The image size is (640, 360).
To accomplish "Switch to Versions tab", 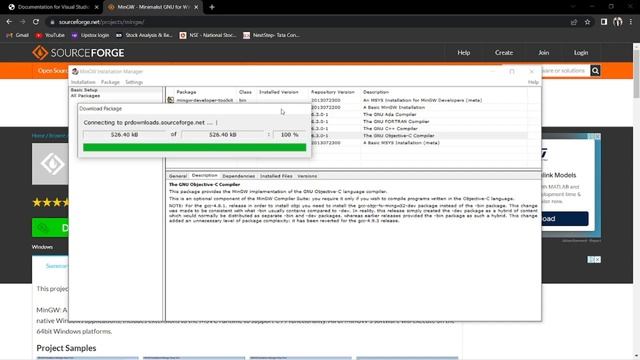I will pyautogui.click(x=307, y=176).
